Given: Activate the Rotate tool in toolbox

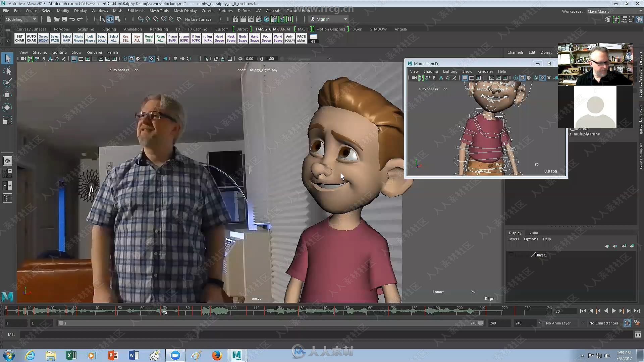Looking at the screenshot, I should pyautogui.click(x=7, y=108).
